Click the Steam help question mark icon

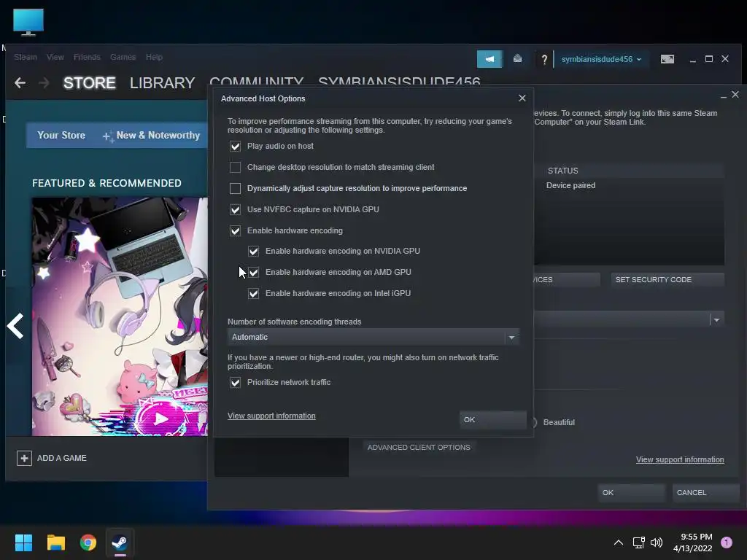click(544, 60)
